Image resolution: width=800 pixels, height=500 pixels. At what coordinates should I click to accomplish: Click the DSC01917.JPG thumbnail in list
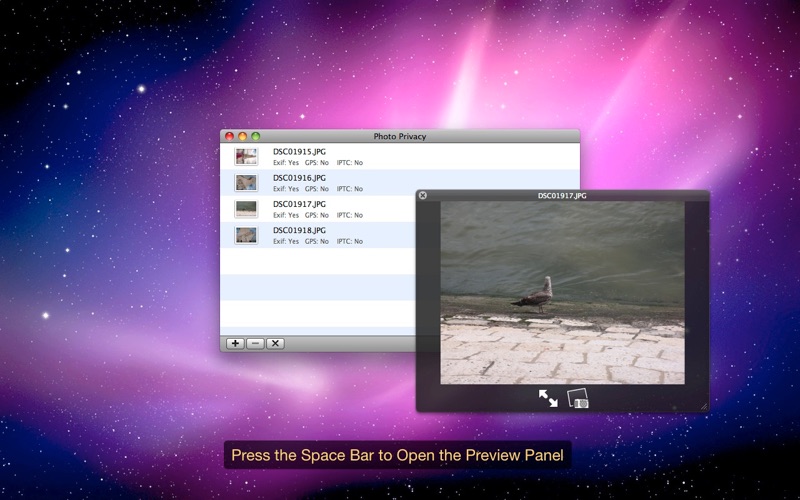(x=246, y=209)
